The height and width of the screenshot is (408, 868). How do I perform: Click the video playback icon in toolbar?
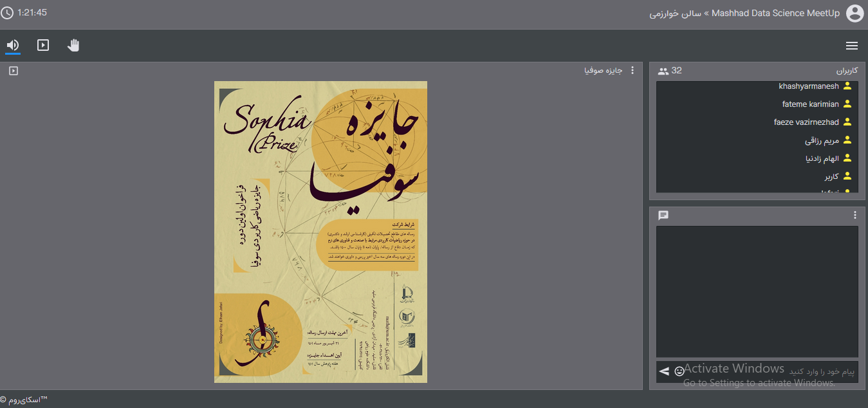43,45
